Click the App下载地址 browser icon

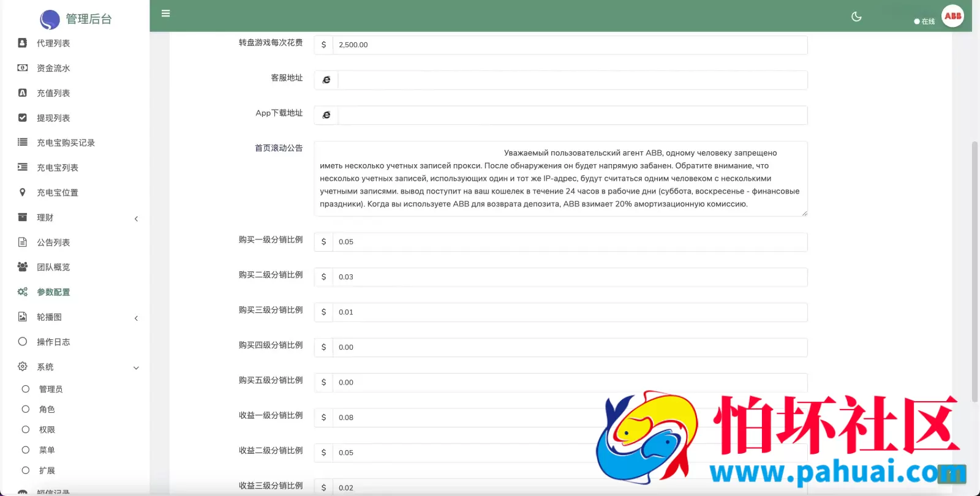pos(326,115)
